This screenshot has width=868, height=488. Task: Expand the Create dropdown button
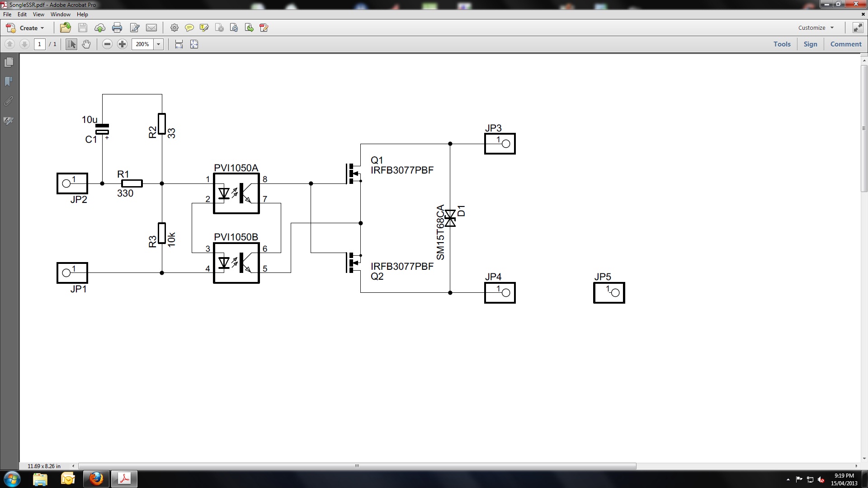coord(25,28)
